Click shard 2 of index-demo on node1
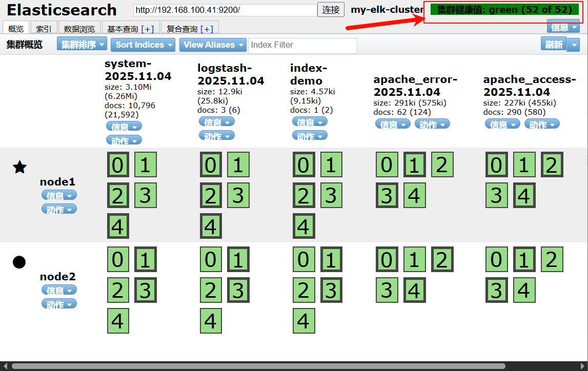This screenshot has height=371, width=588. pos(304,195)
